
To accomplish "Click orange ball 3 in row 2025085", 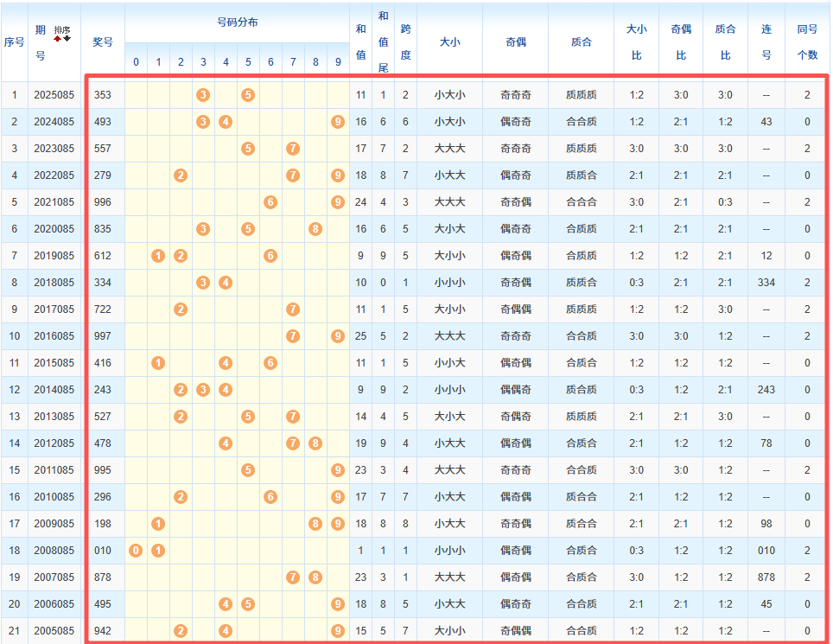I will pyautogui.click(x=203, y=95).
